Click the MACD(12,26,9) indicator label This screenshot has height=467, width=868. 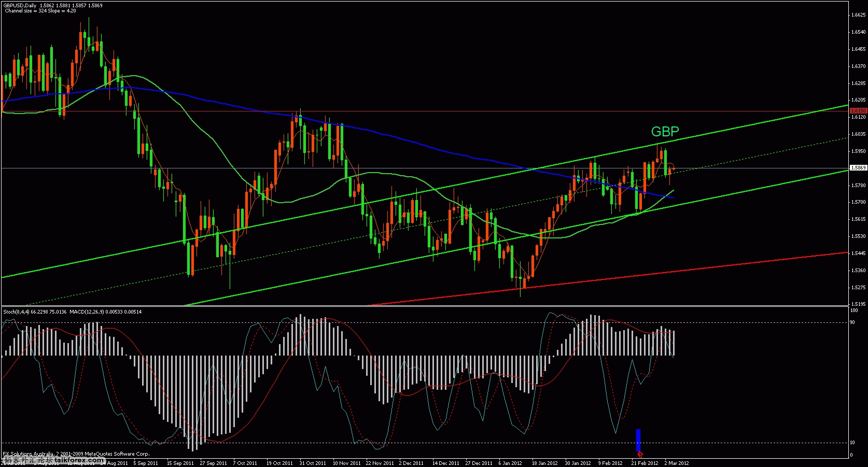[86, 312]
